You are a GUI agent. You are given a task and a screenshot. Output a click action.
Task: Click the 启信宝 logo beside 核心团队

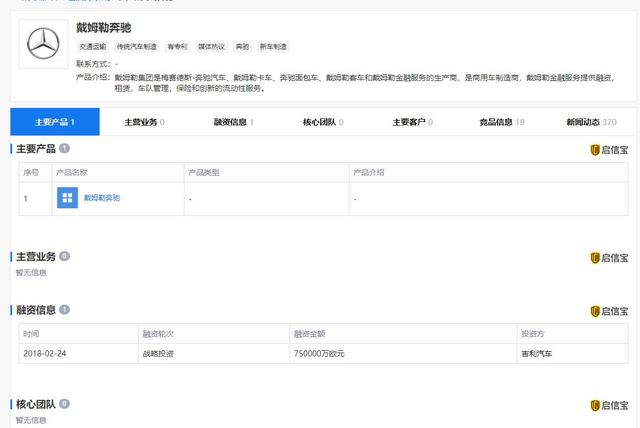609,406
